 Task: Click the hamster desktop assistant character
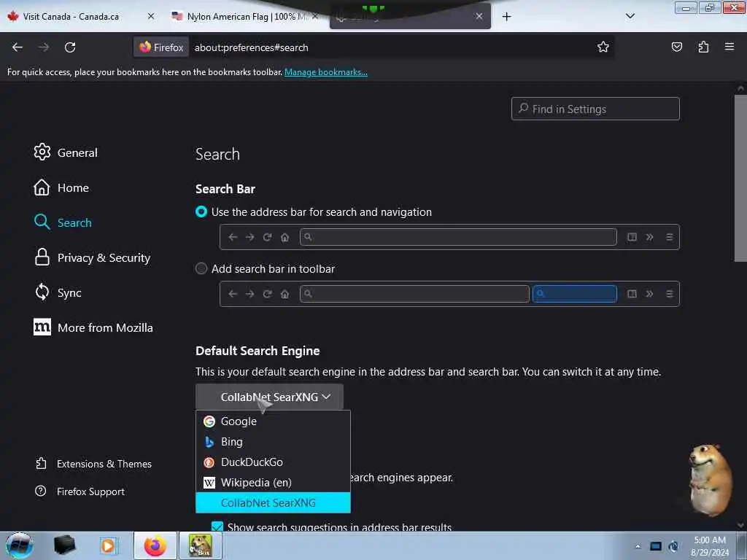pos(709,480)
